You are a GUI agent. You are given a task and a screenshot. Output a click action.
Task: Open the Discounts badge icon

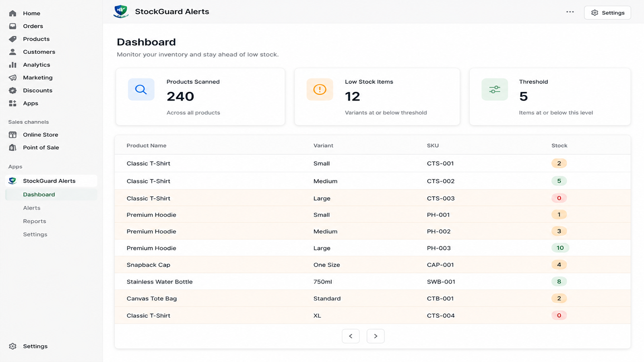(x=12, y=90)
